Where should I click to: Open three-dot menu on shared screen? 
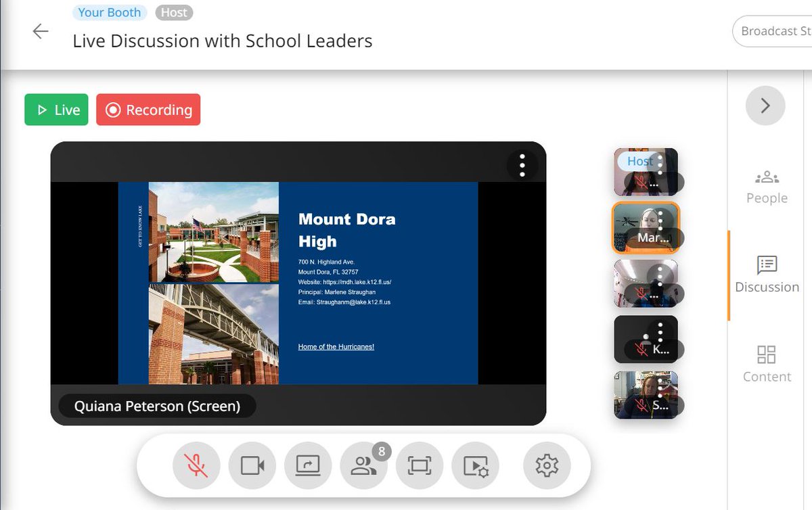point(522,164)
